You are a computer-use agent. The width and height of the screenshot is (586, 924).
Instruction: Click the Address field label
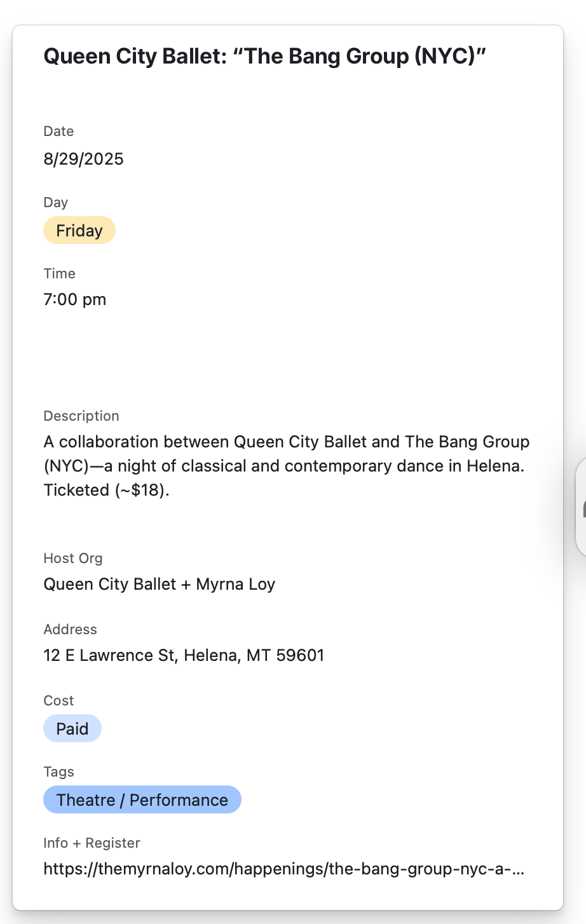[x=70, y=630]
